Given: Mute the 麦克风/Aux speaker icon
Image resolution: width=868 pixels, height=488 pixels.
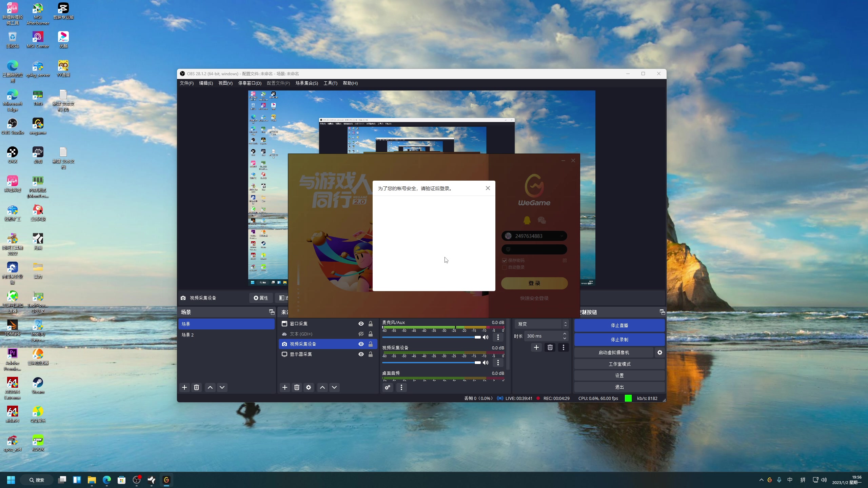Looking at the screenshot, I should click(x=486, y=337).
